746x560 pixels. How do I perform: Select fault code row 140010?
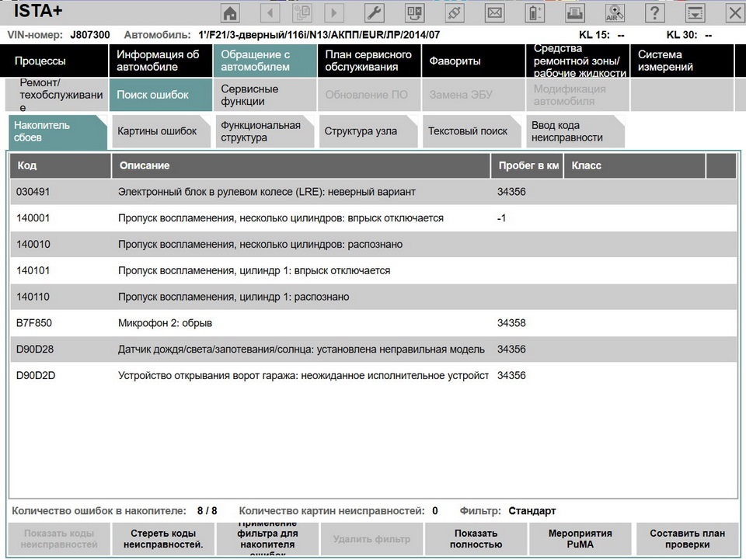[374, 245]
